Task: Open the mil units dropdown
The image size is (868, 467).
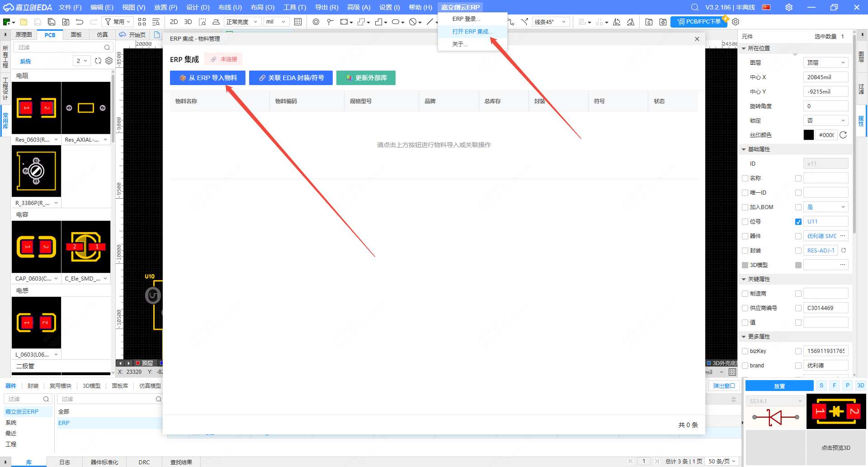Action: pyautogui.click(x=276, y=22)
